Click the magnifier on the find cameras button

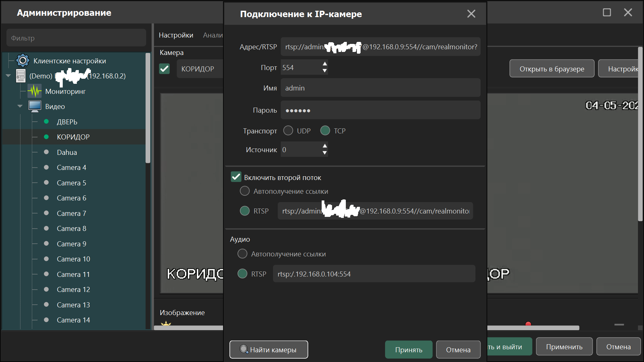[x=244, y=349]
